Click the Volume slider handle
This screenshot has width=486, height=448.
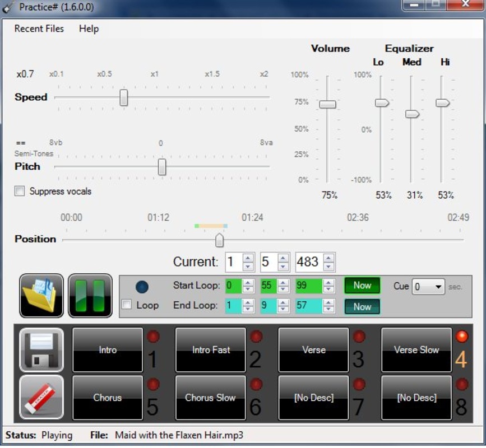(x=327, y=104)
